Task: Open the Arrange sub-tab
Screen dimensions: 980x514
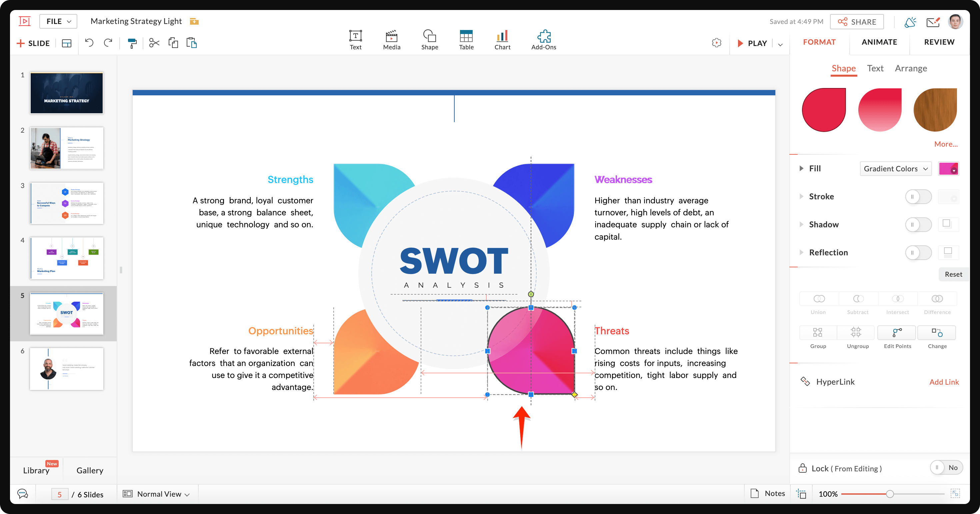Action: pyautogui.click(x=910, y=68)
